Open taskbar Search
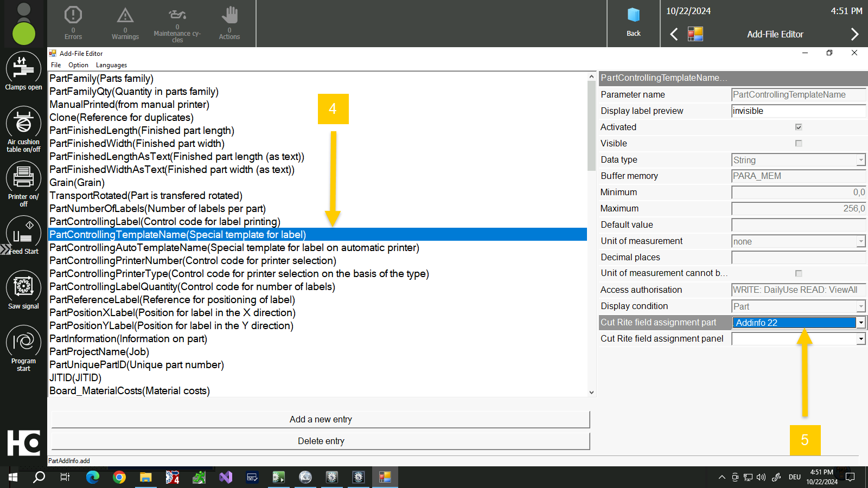 [39, 477]
